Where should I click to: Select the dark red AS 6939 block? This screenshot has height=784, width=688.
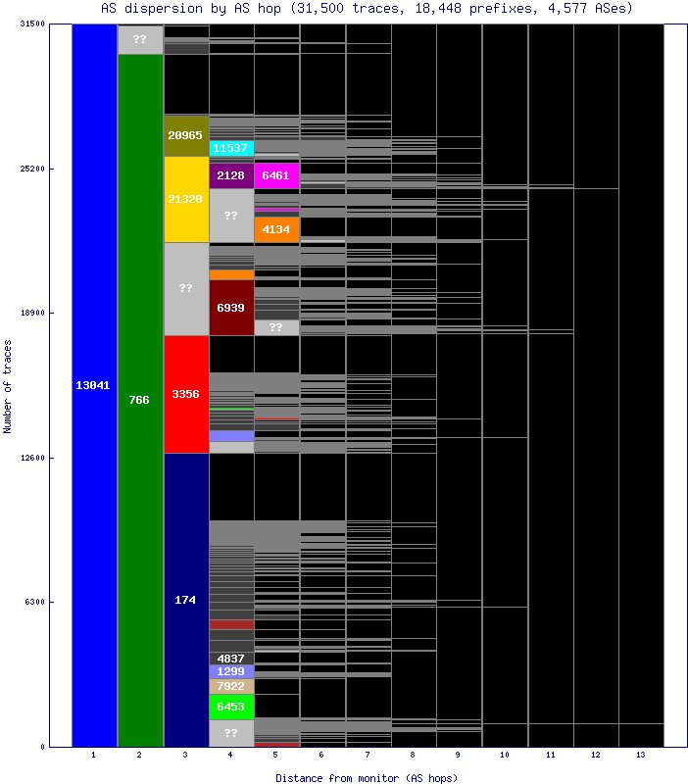(231, 308)
